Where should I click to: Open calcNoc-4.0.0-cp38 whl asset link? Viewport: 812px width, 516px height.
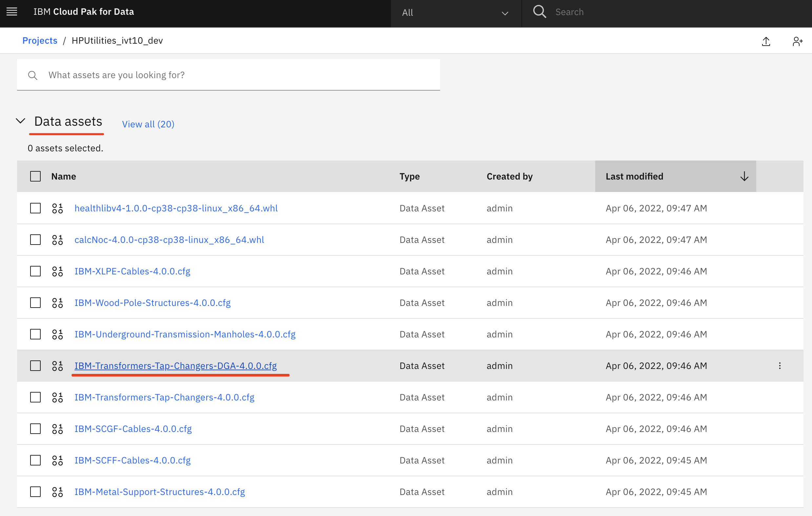[x=169, y=240]
